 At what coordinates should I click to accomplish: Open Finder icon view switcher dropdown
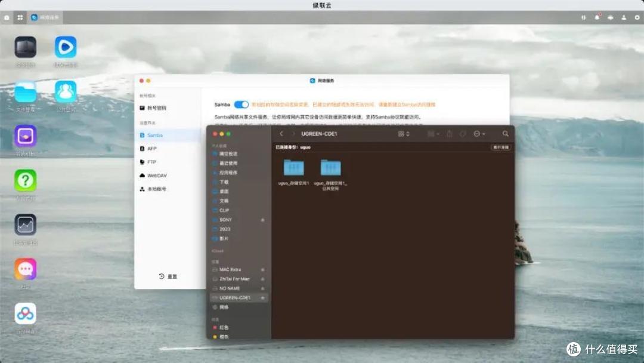[x=404, y=134]
